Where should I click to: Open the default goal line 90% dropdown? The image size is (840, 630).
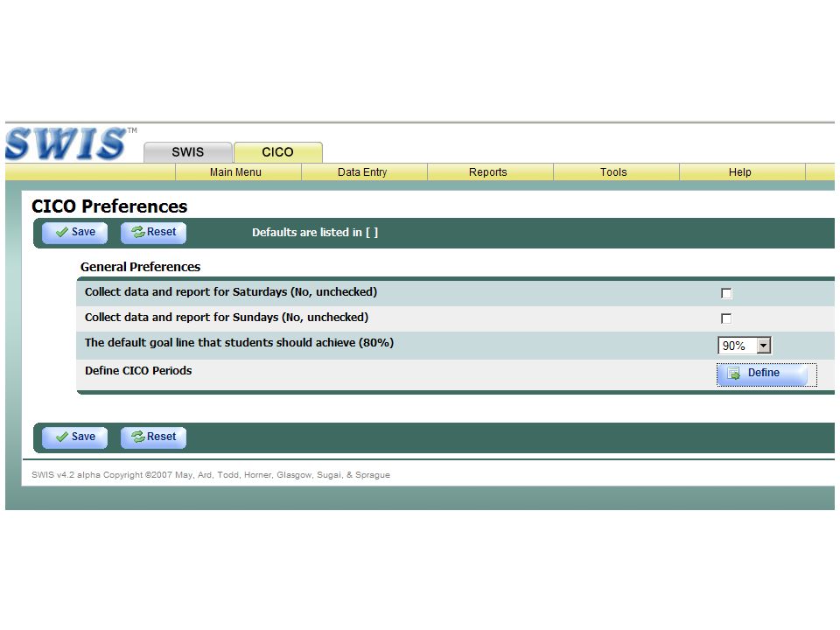(x=744, y=346)
